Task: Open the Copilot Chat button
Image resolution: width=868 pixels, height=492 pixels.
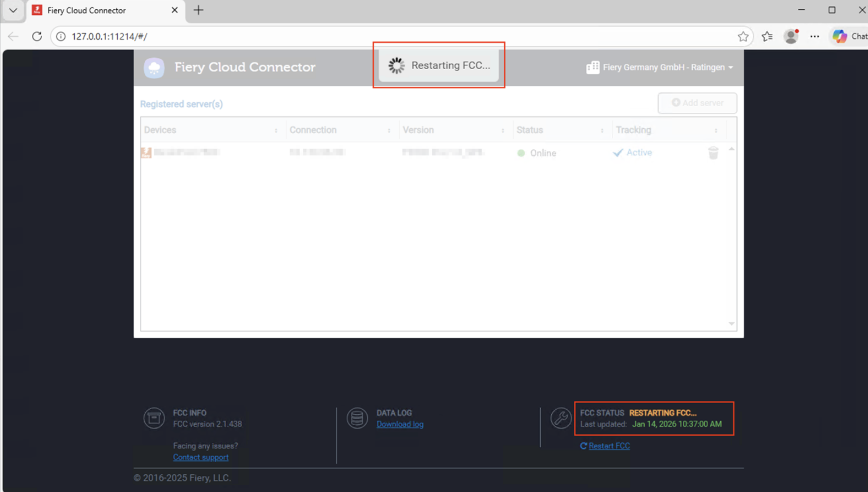Action: [x=849, y=36]
